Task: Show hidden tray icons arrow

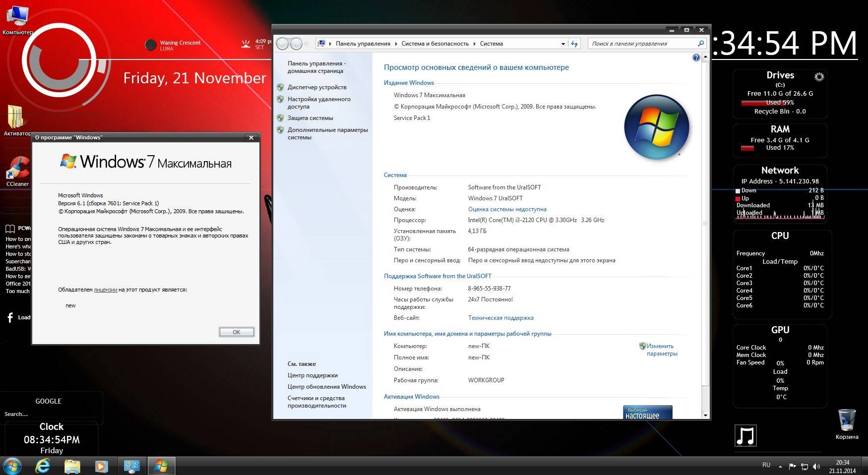Action: point(780,467)
